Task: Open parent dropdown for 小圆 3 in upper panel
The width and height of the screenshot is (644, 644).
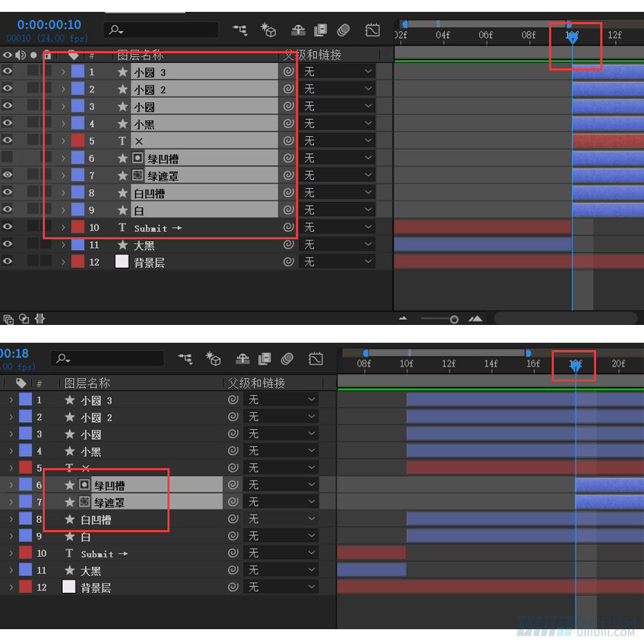Action: pos(338,72)
